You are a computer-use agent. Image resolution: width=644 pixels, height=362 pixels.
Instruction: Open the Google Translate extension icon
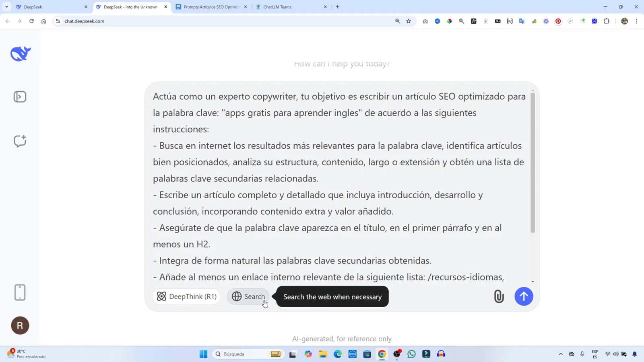522,21
